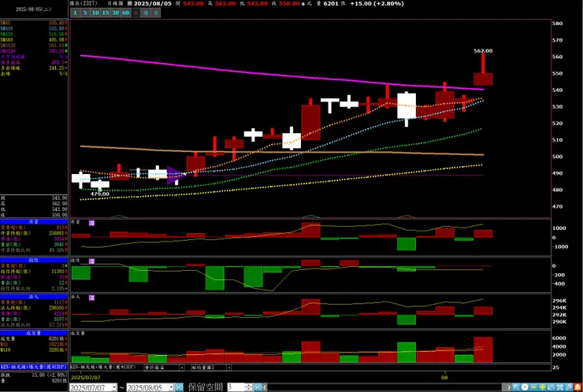Click the orange alert bell icon
Screen dimensions: 583x392
pos(578,387)
